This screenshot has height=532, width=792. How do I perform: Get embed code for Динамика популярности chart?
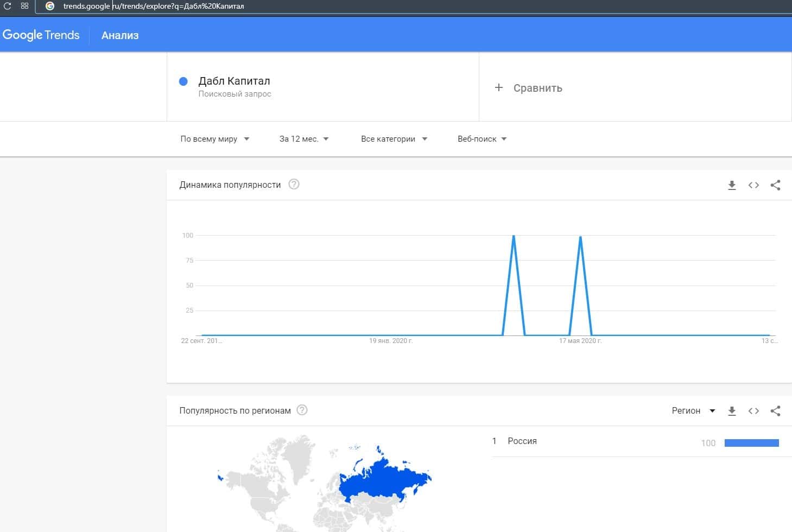(753, 185)
